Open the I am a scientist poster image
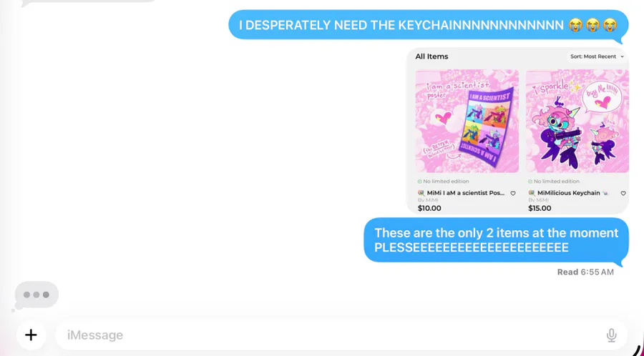The image size is (644, 356). tap(467, 121)
